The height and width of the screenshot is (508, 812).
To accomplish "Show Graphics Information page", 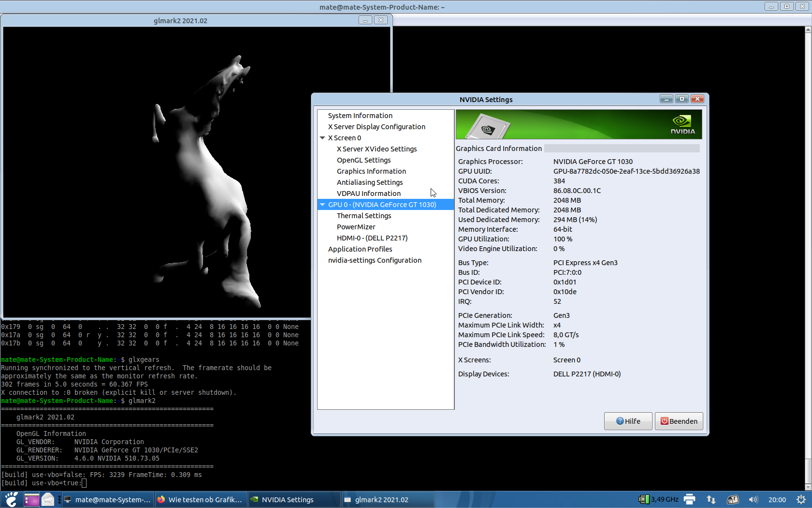I will pos(371,171).
